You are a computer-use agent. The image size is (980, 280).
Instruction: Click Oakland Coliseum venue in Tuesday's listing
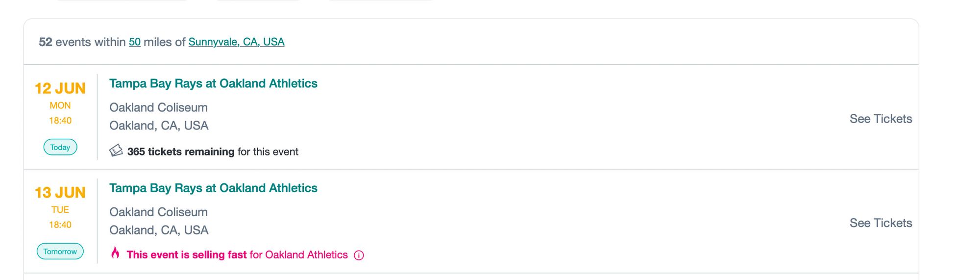pyautogui.click(x=158, y=212)
